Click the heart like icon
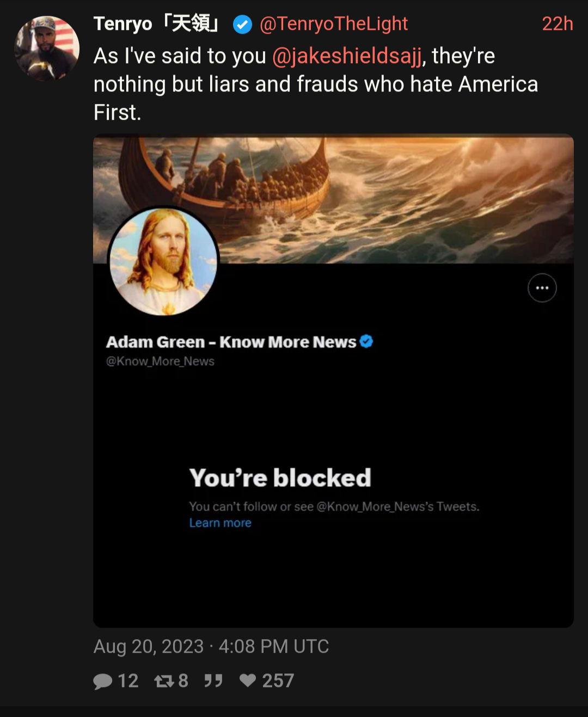 [248, 681]
